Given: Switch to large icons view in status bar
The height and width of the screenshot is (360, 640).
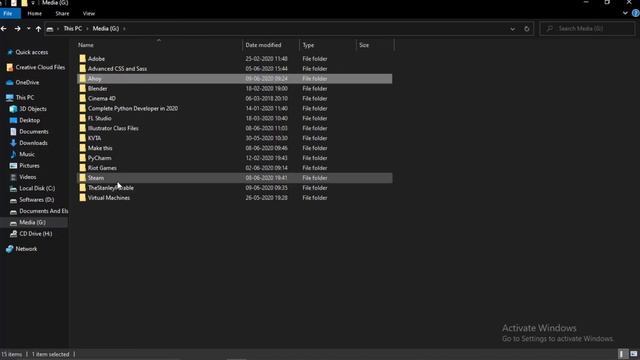Looking at the screenshot, I should (633, 354).
